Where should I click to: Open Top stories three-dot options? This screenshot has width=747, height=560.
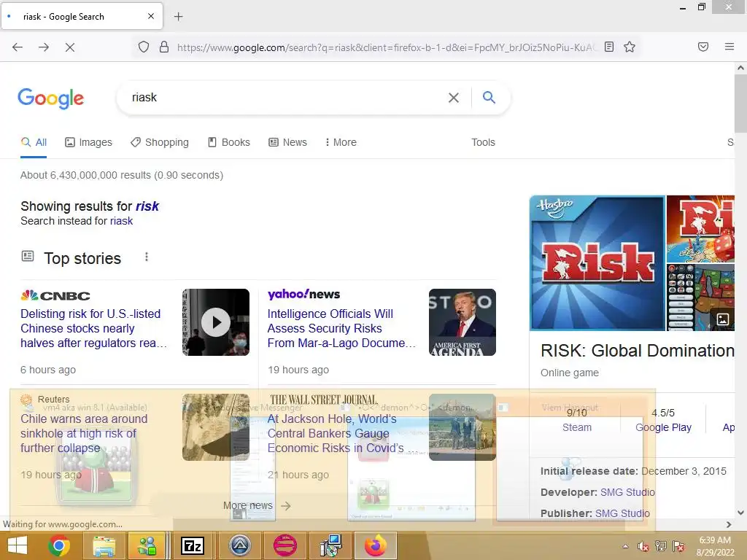(x=147, y=257)
